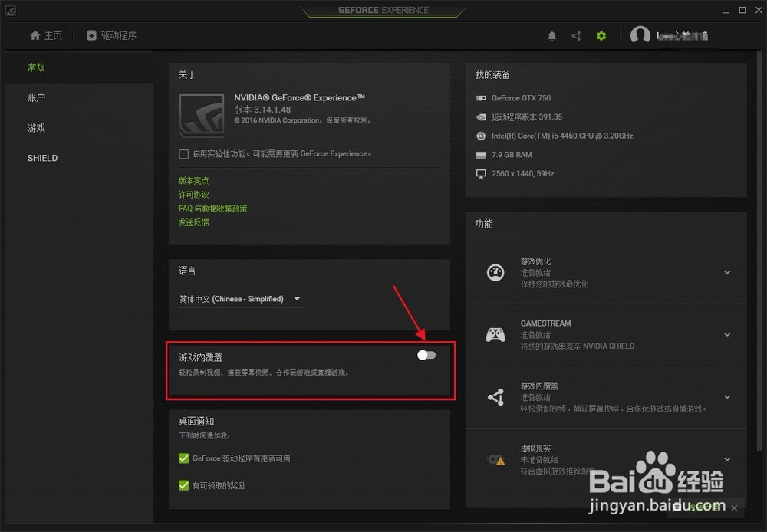Expand the 游戏内覆盖 feature row chevron
767x532 pixels.
point(727,397)
